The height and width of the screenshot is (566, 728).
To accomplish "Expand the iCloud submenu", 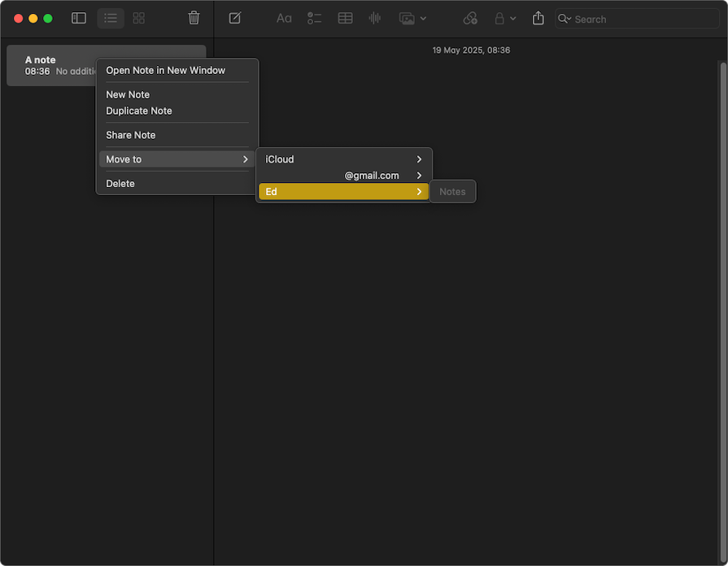I will 343,159.
